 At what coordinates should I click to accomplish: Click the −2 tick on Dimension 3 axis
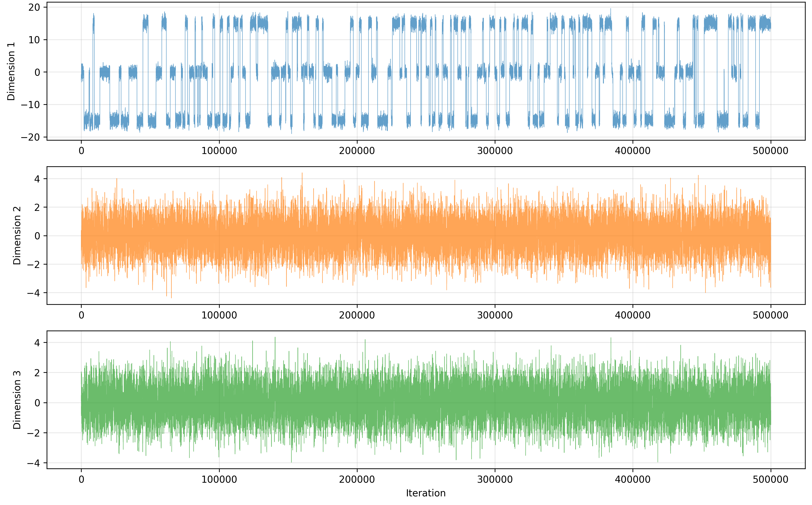(x=33, y=433)
